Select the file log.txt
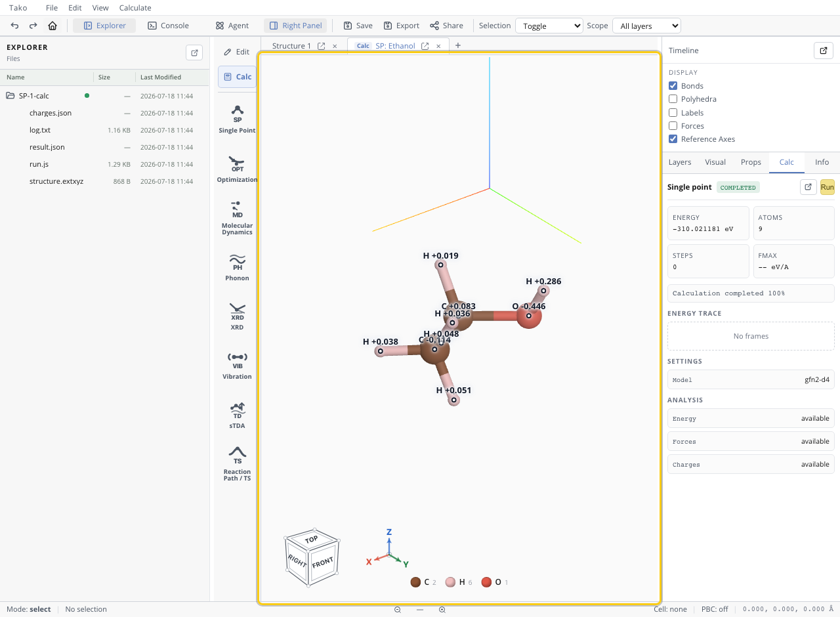 [40, 130]
